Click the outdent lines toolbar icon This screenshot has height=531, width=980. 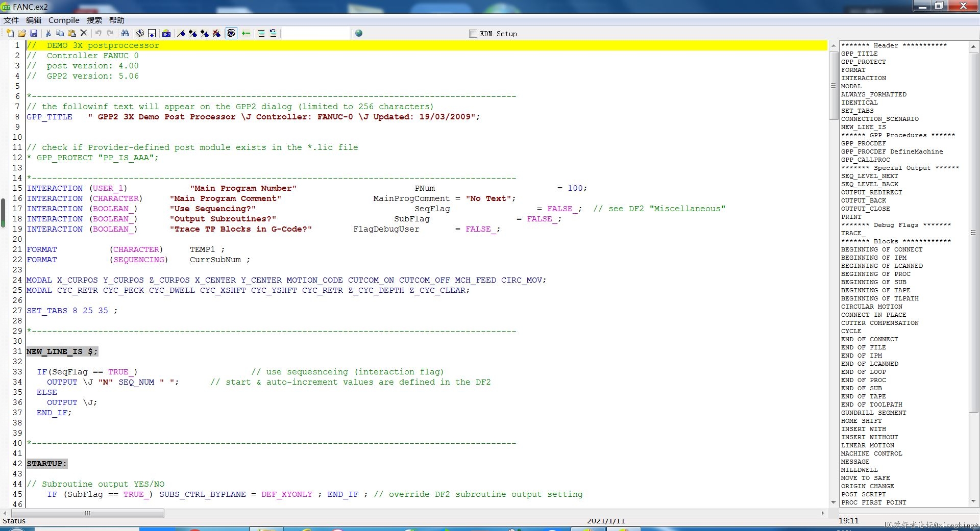pyautogui.click(x=273, y=33)
